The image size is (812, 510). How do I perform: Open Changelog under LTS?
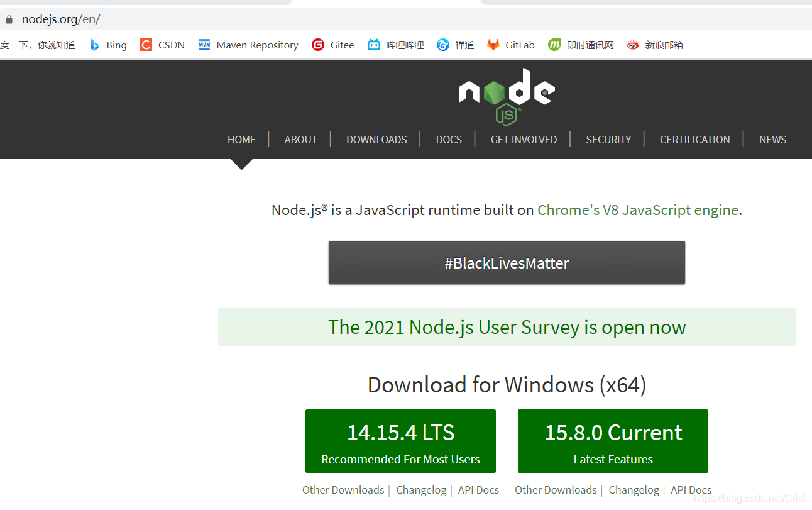pos(421,490)
